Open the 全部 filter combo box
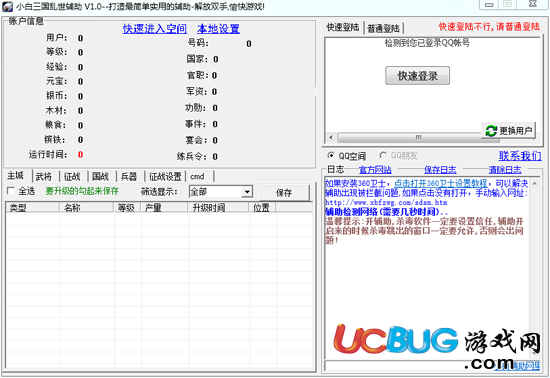This screenshot has height=378, width=550. (221, 191)
